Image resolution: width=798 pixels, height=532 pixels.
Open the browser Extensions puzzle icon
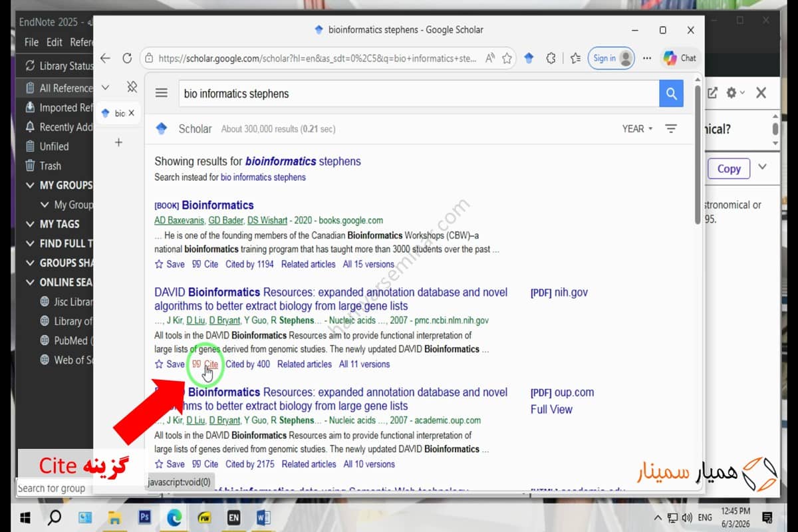tap(551, 59)
